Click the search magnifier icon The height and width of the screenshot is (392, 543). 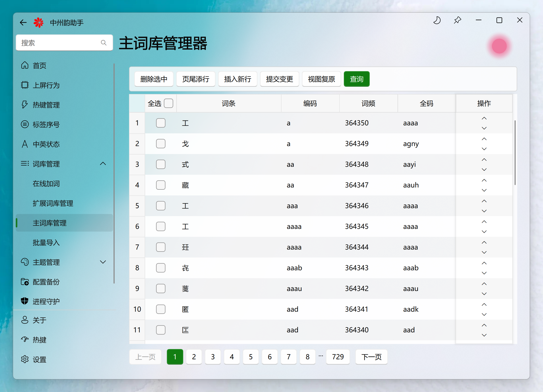(x=103, y=43)
